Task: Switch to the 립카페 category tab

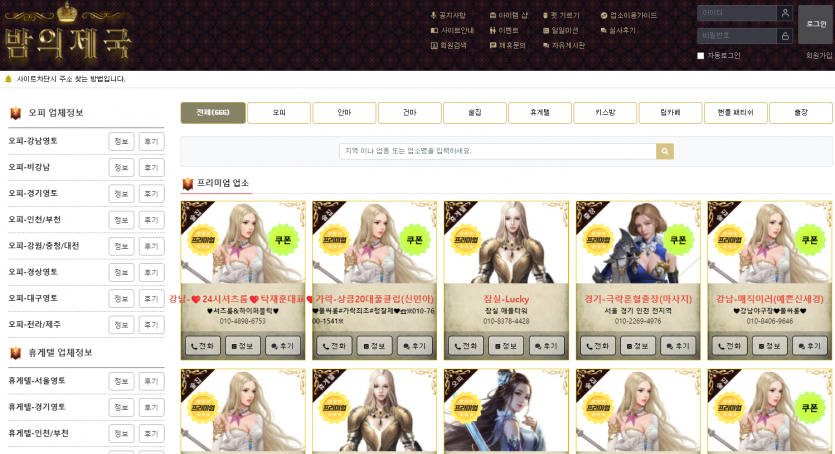Action: pos(670,113)
